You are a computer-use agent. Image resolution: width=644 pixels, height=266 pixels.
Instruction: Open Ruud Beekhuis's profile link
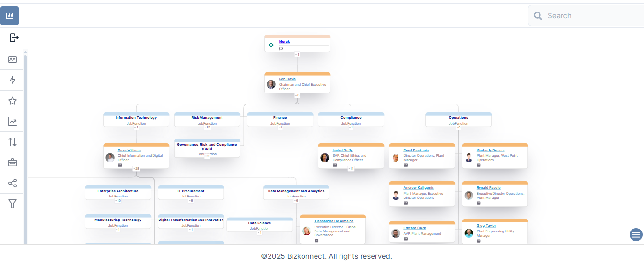(416, 150)
